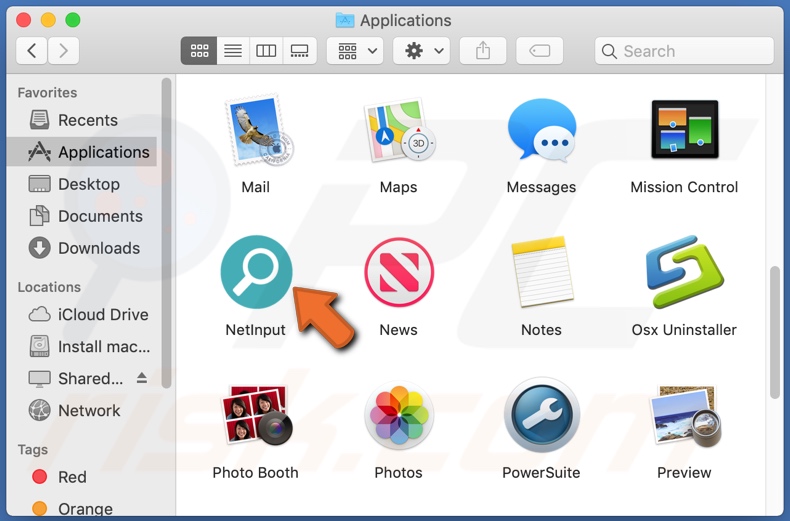790x521 pixels.
Task: Click the Osx Uninstaller name label
Action: click(x=684, y=330)
